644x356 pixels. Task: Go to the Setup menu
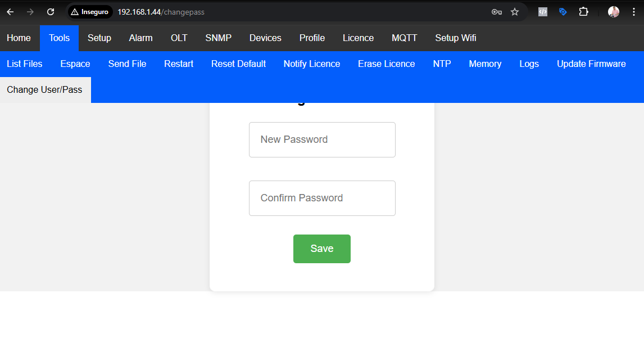[x=99, y=38]
